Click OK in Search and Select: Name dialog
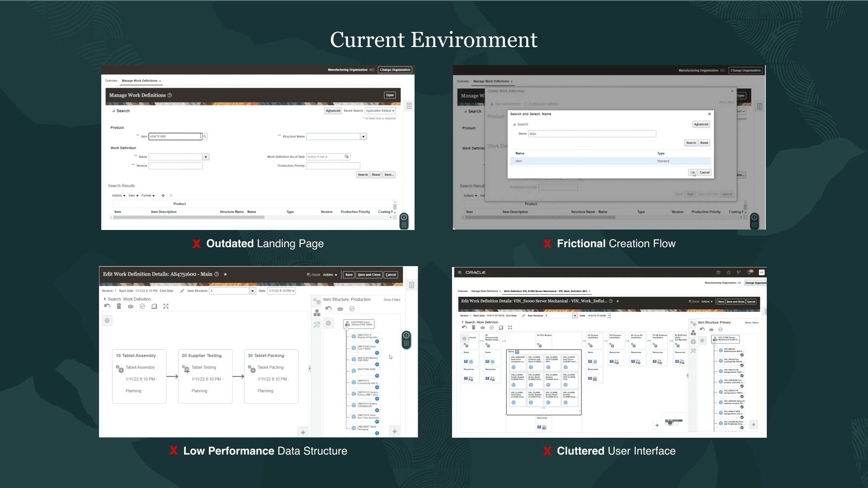Image resolution: width=868 pixels, height=488 pixels. [692, 173]
